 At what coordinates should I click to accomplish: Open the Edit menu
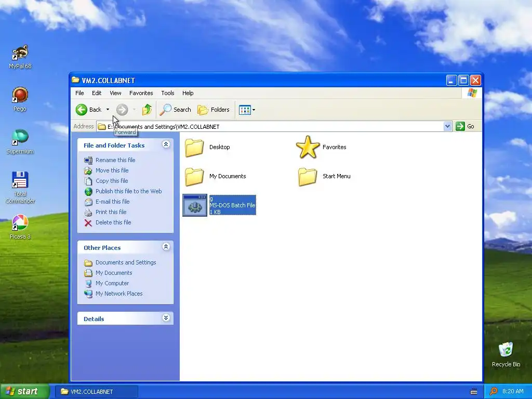click(96, 93)
